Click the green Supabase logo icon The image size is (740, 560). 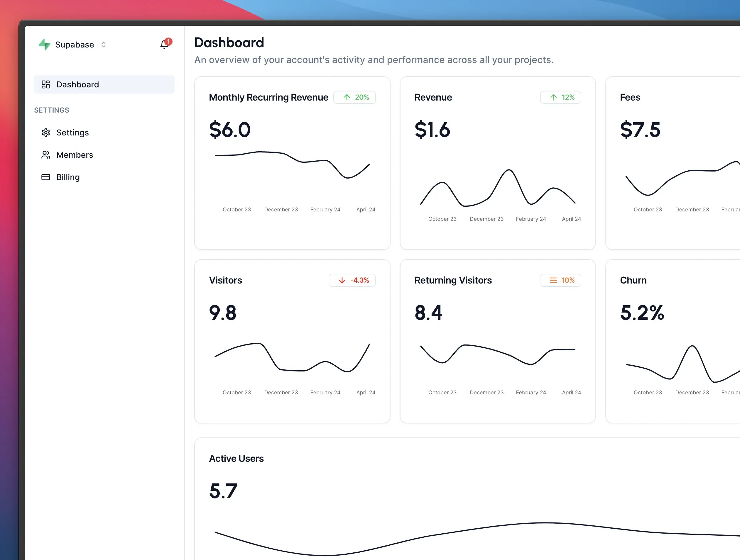[x=45, y=45]
